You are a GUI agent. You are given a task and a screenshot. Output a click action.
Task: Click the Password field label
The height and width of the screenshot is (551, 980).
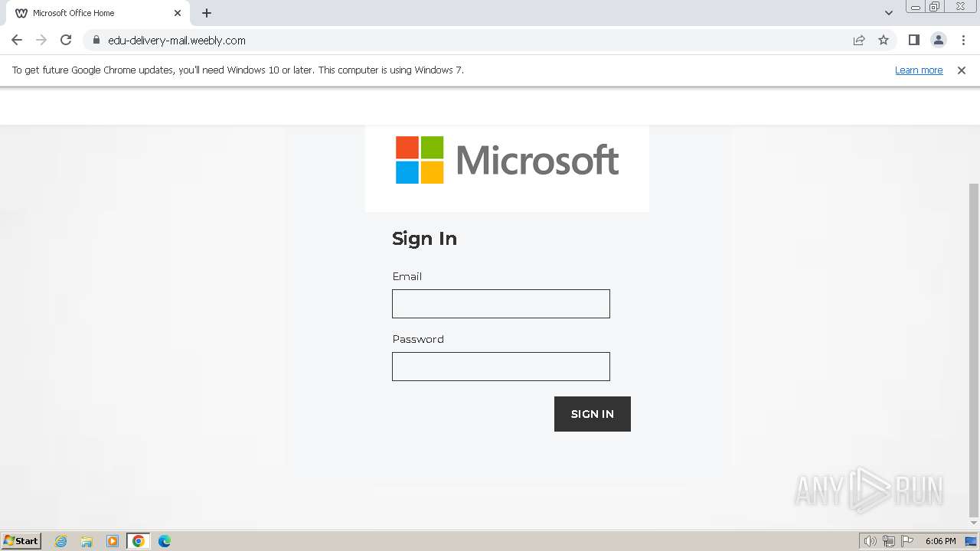418,339
